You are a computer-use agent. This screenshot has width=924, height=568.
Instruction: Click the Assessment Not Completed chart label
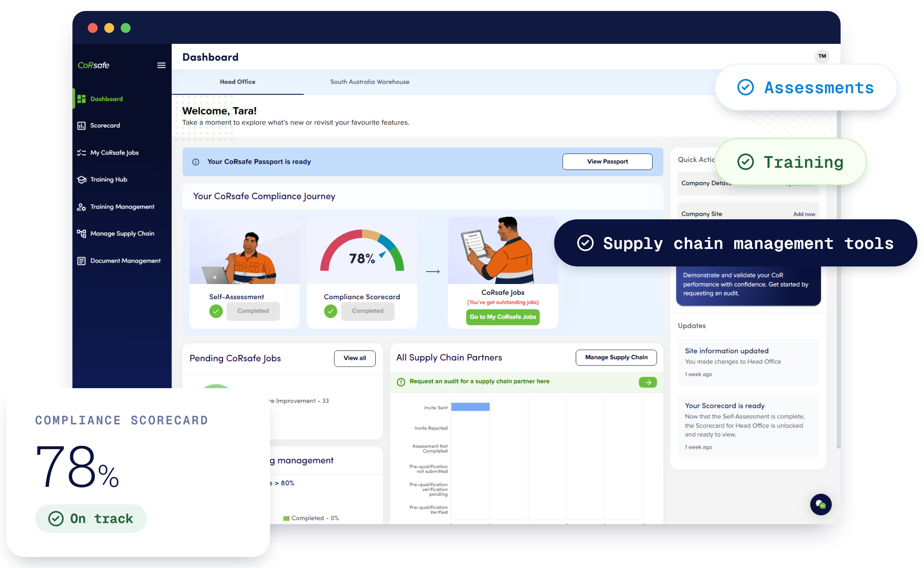430,448
